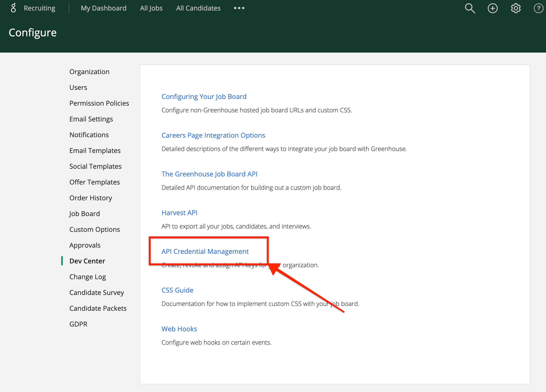This screenshot has width=546, height=392.
Task: Open Candidate Packets in sidebar
Action: pos(98,308)
